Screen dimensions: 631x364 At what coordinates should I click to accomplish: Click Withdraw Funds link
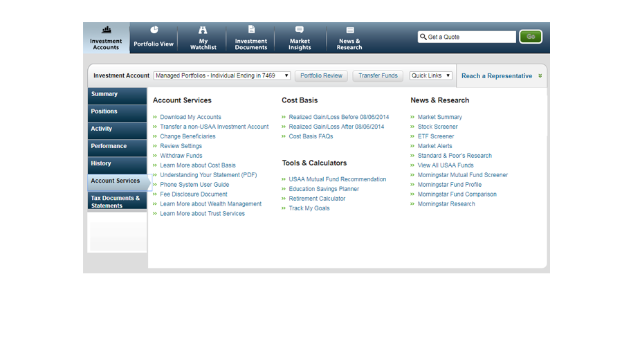point(181,156)
